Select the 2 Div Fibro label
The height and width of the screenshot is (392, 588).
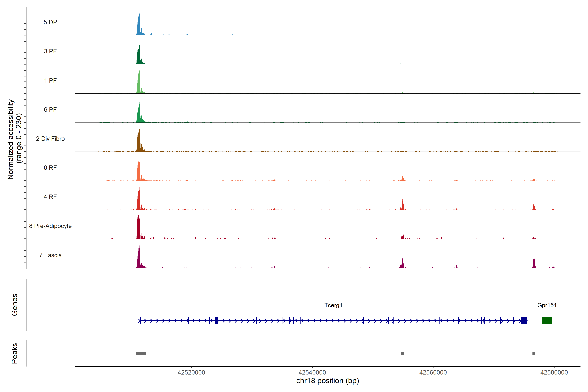coord(50,139)
